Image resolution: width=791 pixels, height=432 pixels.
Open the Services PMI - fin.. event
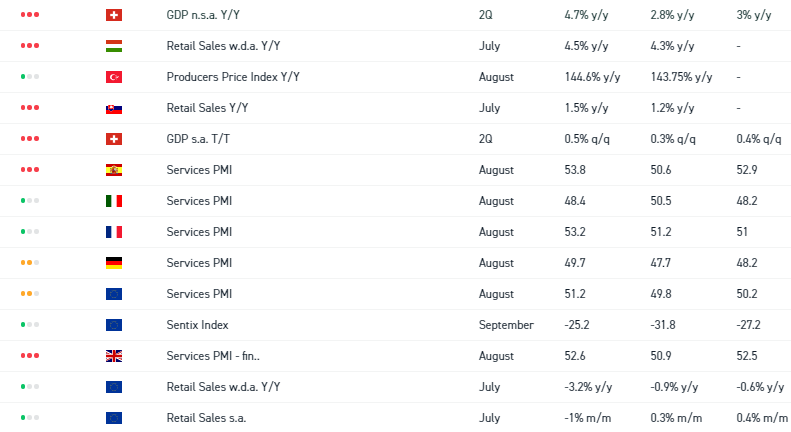(x=212, y=356)
